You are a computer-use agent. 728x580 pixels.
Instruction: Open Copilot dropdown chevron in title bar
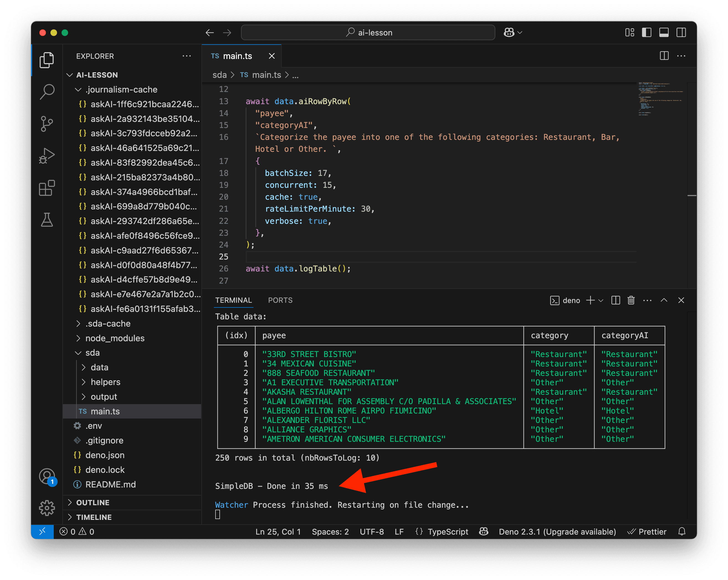520,33
